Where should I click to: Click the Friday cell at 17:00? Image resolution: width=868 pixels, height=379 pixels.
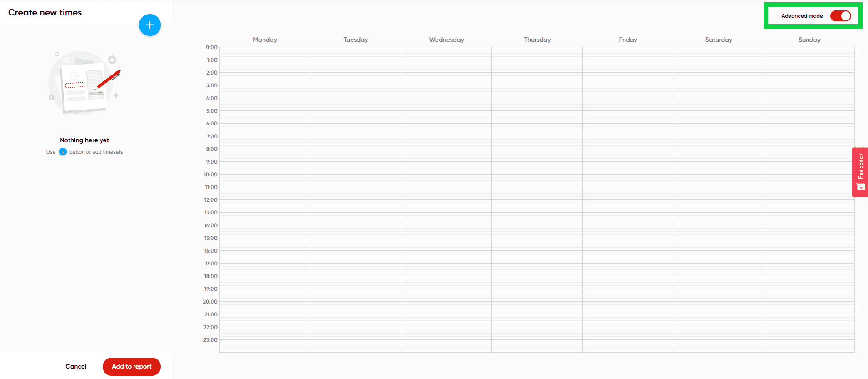(x=628, y=269)
